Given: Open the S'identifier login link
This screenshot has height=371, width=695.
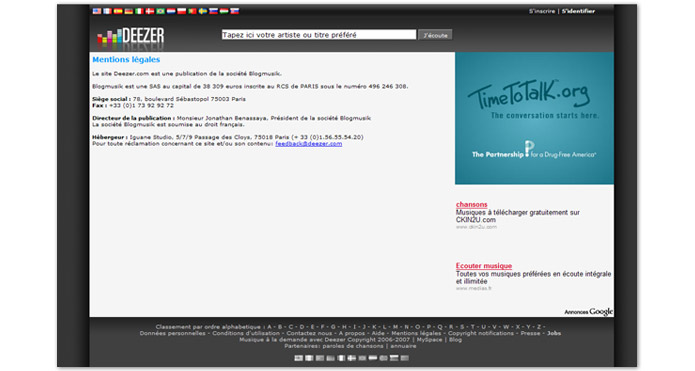Looking at the screenshot, I should (x=578, y=11).
